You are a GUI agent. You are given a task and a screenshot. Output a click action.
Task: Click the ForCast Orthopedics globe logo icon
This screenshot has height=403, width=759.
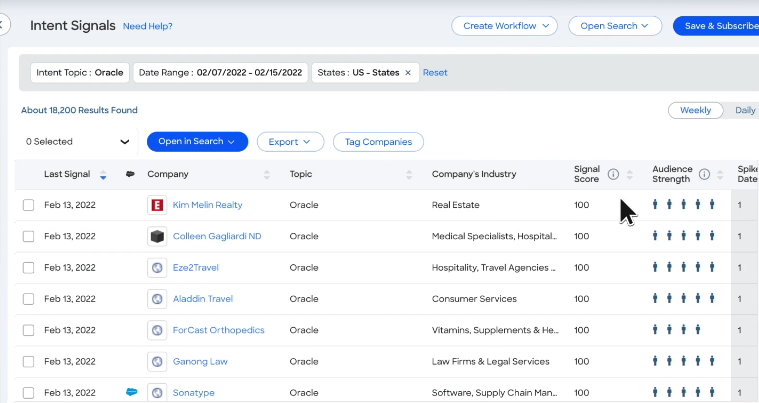pos(157,330)
